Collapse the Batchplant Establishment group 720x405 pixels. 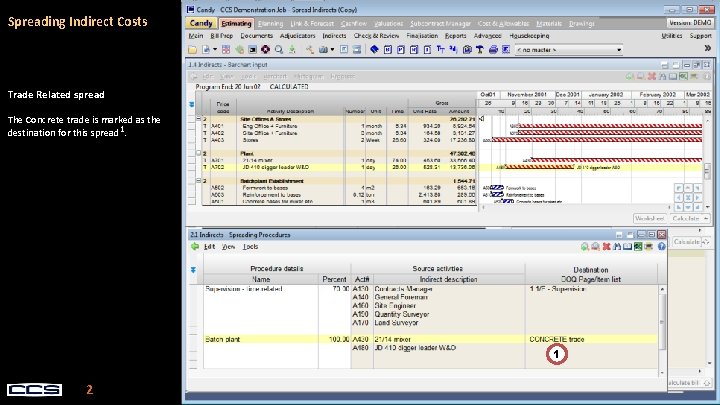pos(199,180)
